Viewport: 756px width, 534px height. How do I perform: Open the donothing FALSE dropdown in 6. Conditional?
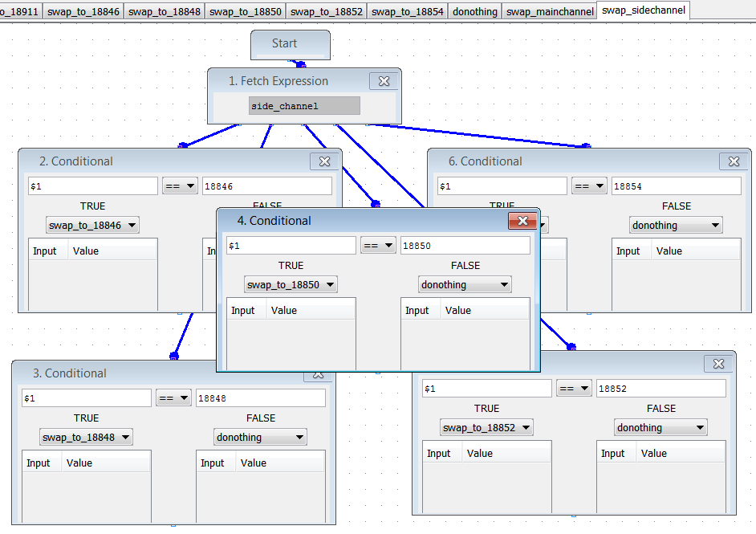(676, 226)
